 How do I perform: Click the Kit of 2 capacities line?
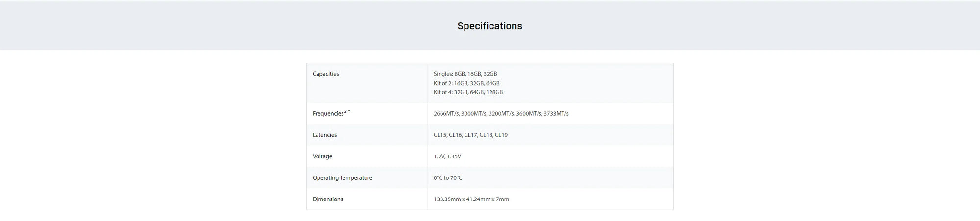(x=466, y=83)
